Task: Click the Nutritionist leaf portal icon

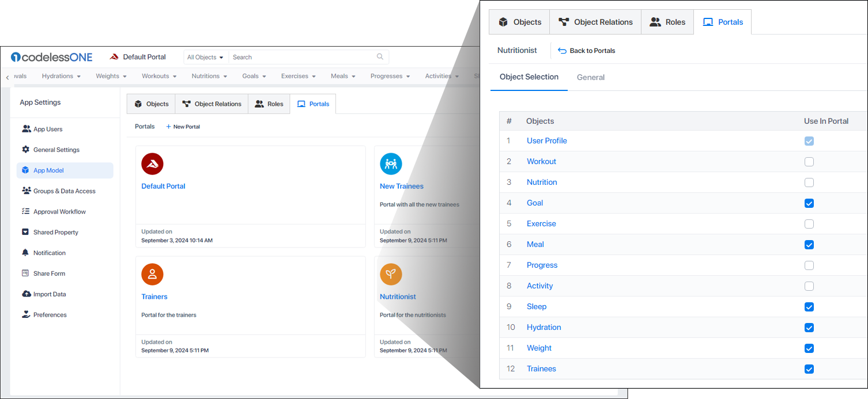Action: (391, 274)
